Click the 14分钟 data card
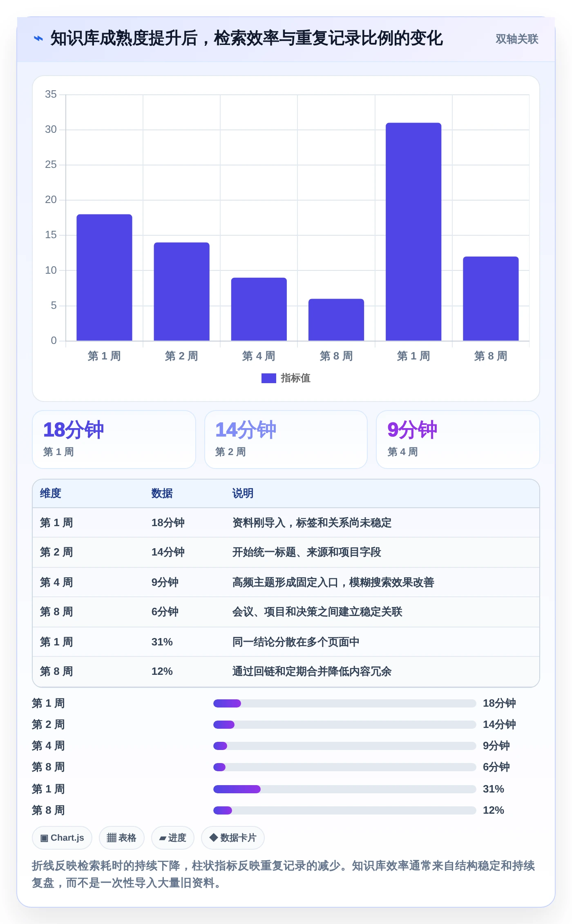 click(286, 440)
